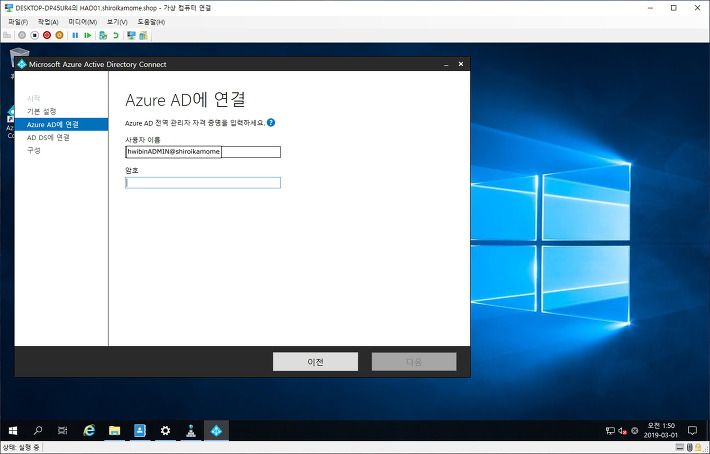Create a checkpoint via toolbar icon
710x454 pixels.
(103, 35)
